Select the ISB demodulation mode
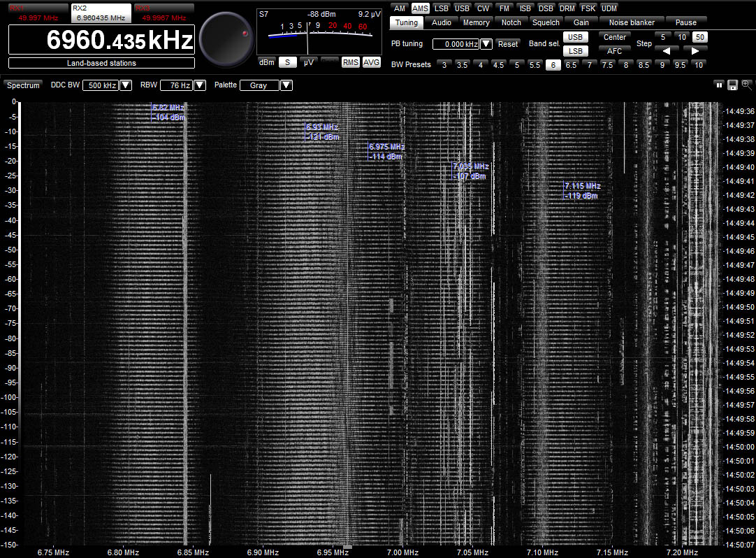 click(x=525, y=8)
